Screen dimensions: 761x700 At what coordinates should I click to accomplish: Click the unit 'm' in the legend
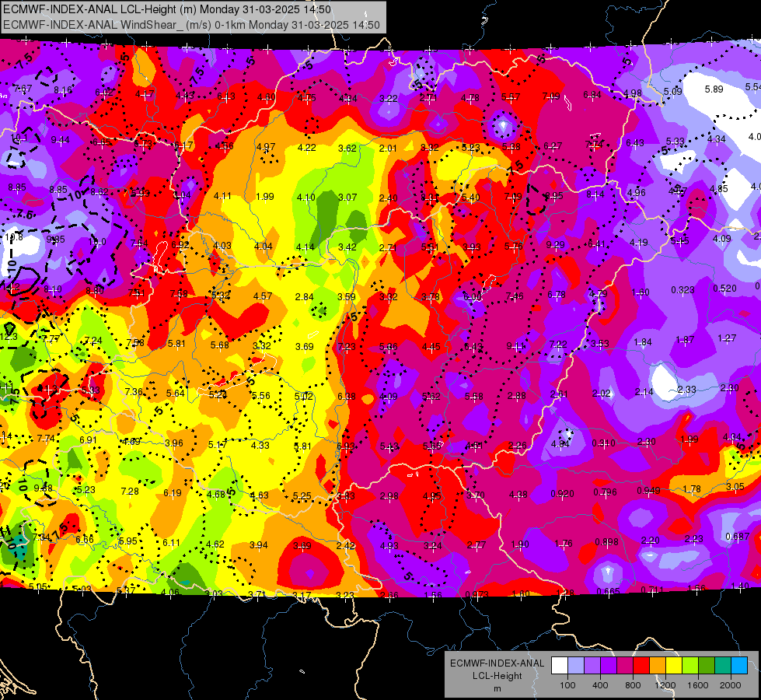[497, 688]
